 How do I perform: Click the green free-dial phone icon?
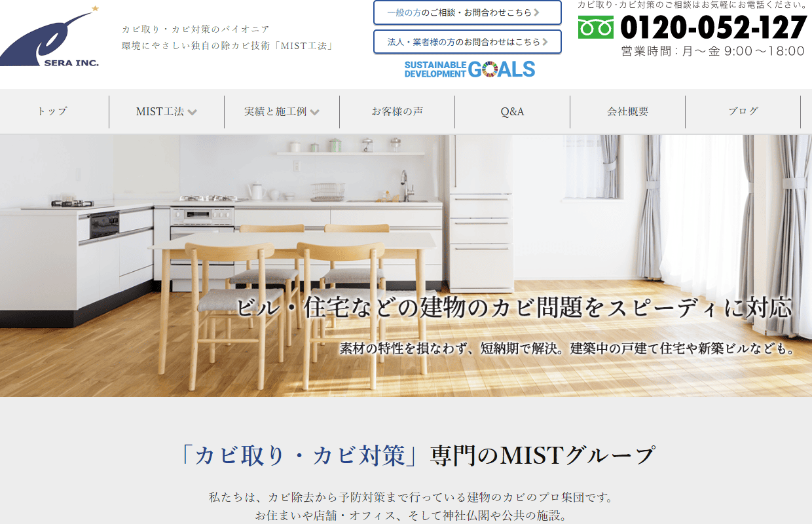point(596,28)
